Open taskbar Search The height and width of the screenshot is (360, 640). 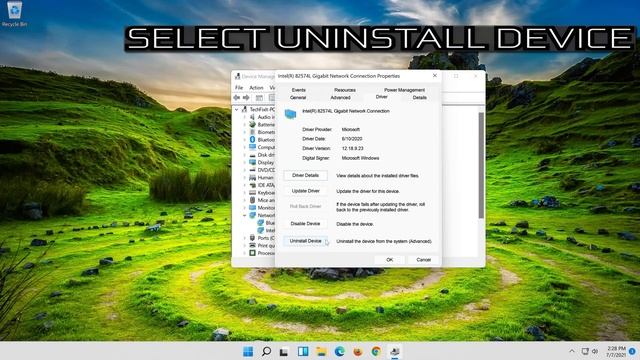(266, 351)
